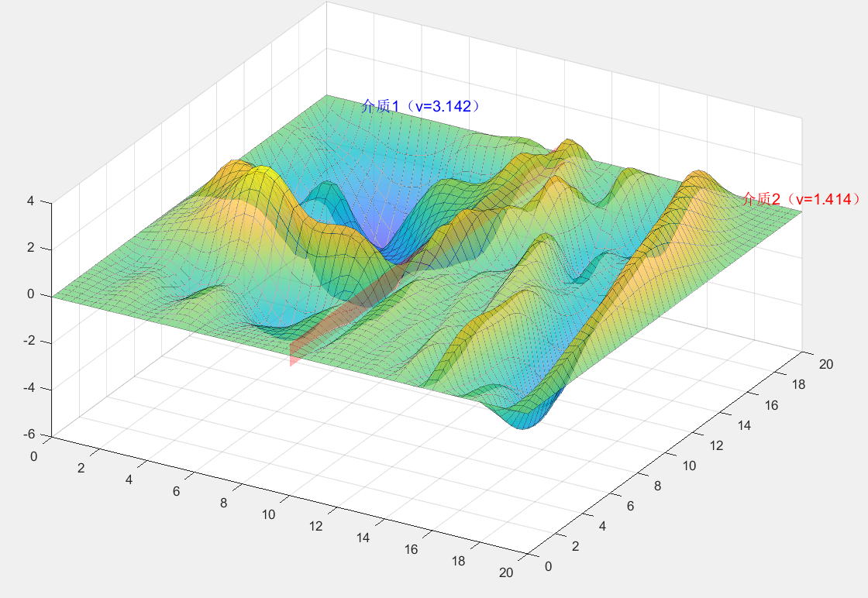
Task: Click the vertical axis tick label '4'
Action: click(30, 201)
